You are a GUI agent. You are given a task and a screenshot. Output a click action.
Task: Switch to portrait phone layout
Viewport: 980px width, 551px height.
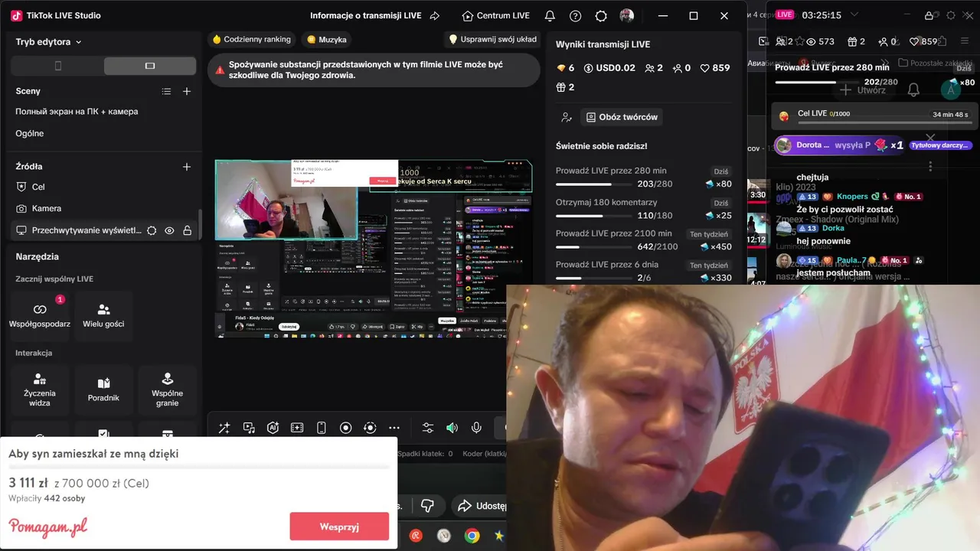coord(57,66)
